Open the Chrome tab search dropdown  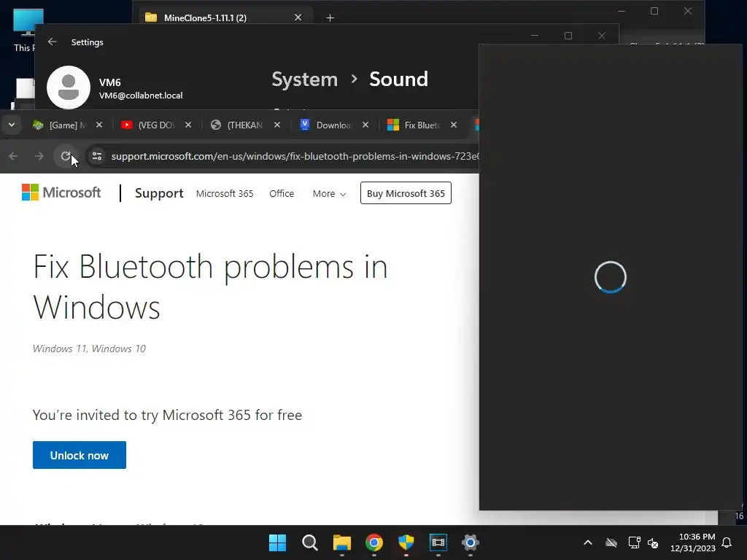click(12, 125)
